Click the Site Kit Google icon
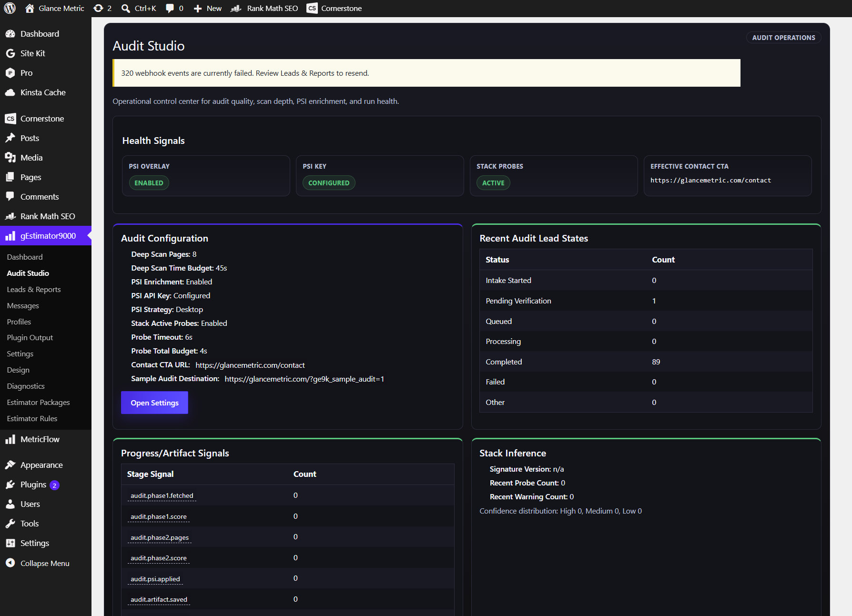Image resolution: width=852 pixels, height=616 pixels. 10,53
